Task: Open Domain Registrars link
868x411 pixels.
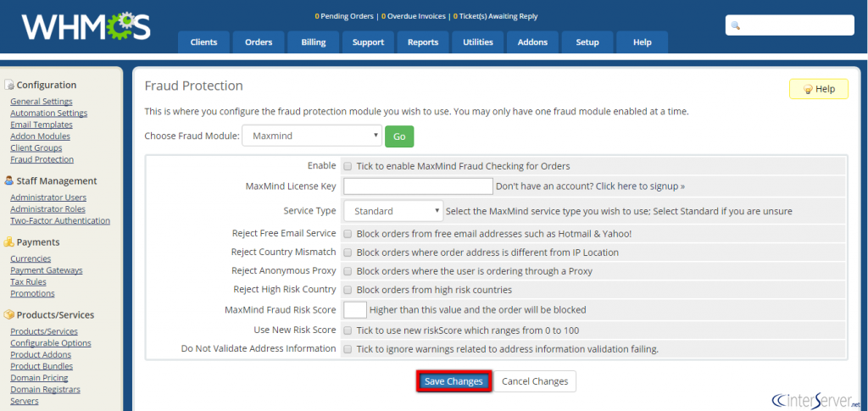Action: click(45, 390)
